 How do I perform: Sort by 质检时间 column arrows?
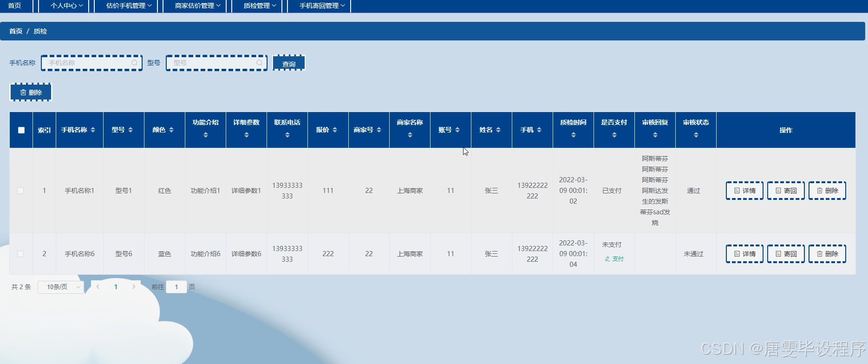point(574,135)
